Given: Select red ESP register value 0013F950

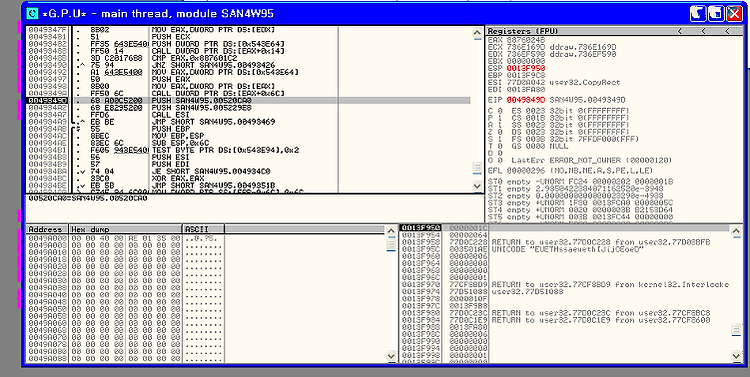Looking at the screenshot, I should [526, 68].
